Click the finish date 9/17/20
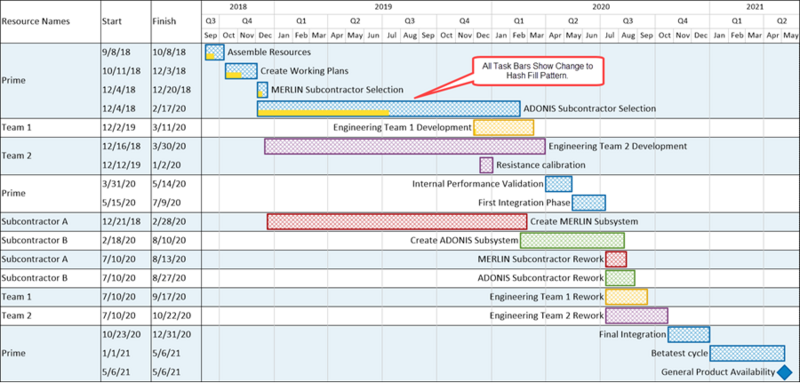800x383 pixels. coord(169,297)
